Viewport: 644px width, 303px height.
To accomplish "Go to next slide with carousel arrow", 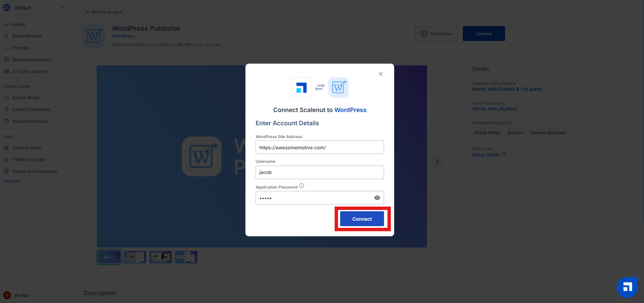I will (x=437, y=162).
